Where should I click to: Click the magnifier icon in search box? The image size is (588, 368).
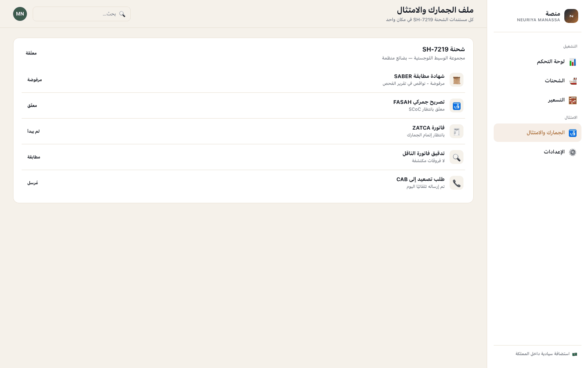point(122,14)
